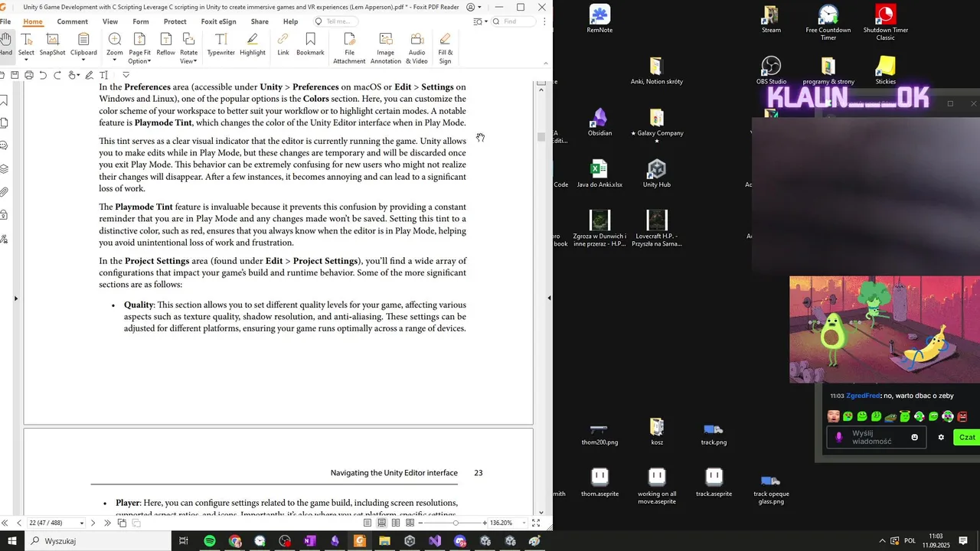Switch to continuous page view mode
The height and width of the screenshot is (551, 980).
coord(381,523)
